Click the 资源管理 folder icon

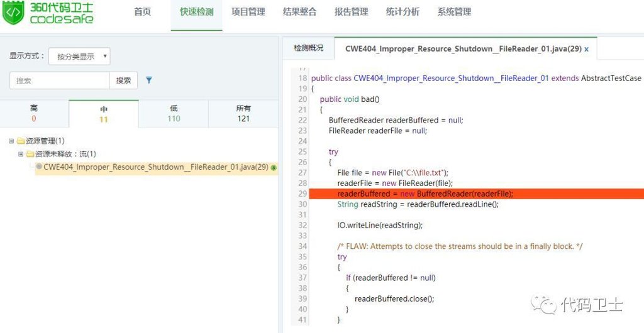[21, 141]
